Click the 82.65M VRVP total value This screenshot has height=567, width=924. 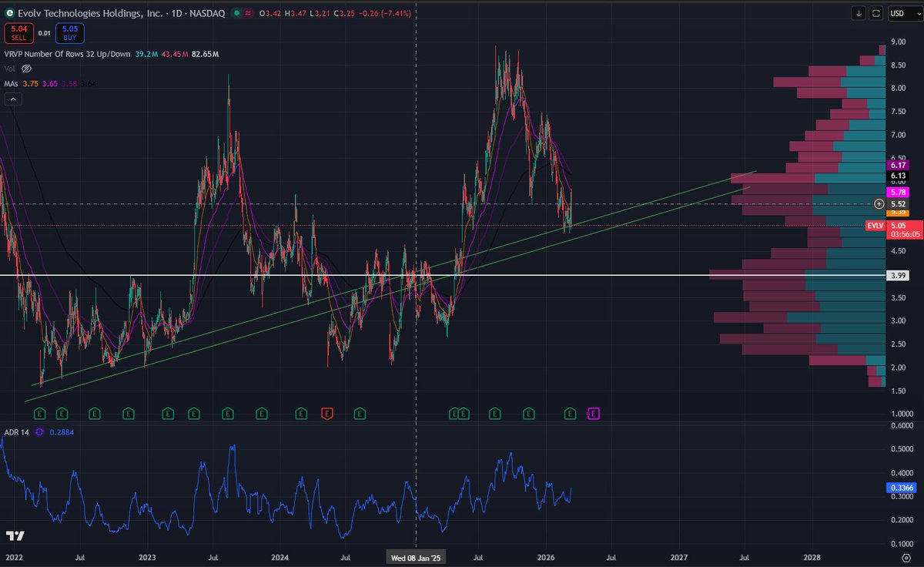click(206, 54)
